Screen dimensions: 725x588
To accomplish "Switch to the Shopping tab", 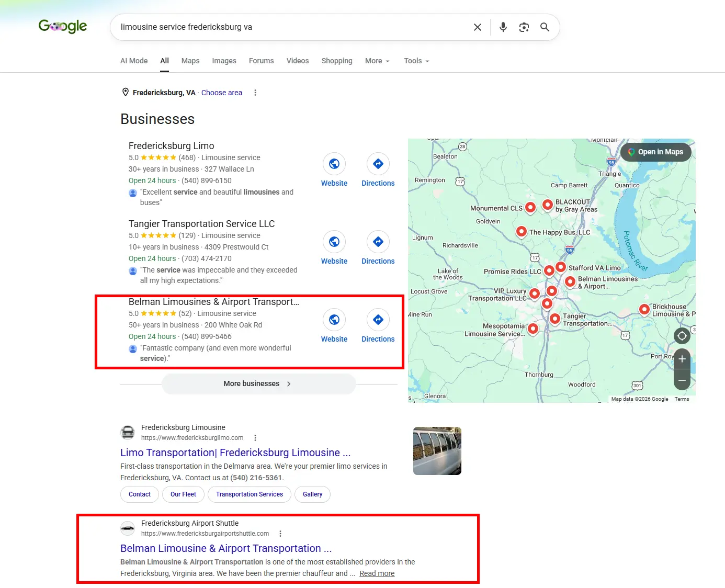I will 337,61.
